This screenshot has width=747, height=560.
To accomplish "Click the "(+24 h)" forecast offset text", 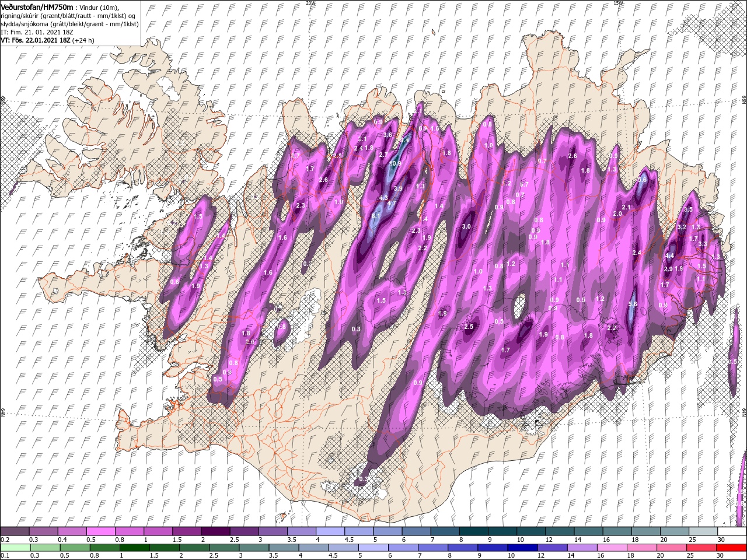I will [82, 40].
